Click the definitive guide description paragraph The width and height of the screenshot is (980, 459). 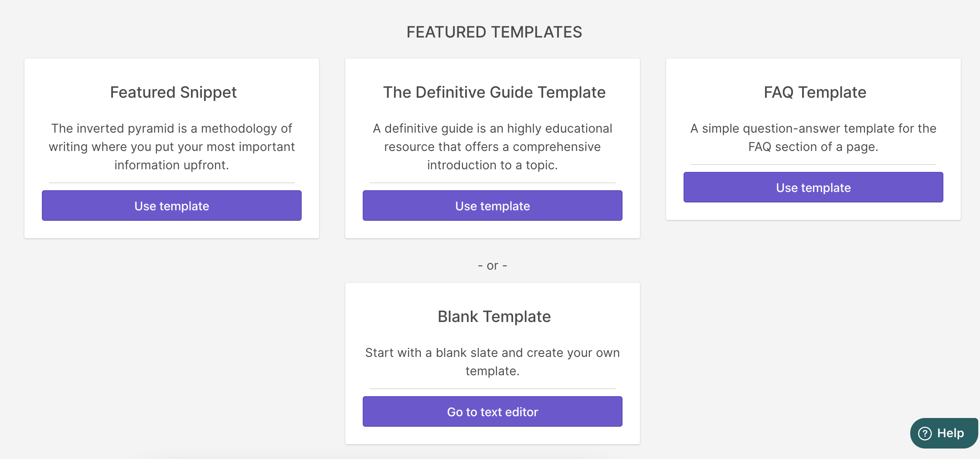point(493,147)
